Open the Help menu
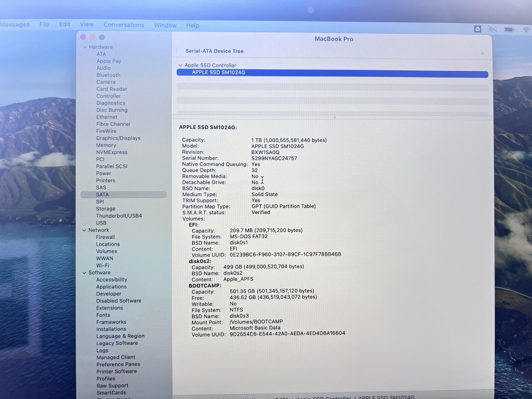The image size is (532, 399). point(193,26)
